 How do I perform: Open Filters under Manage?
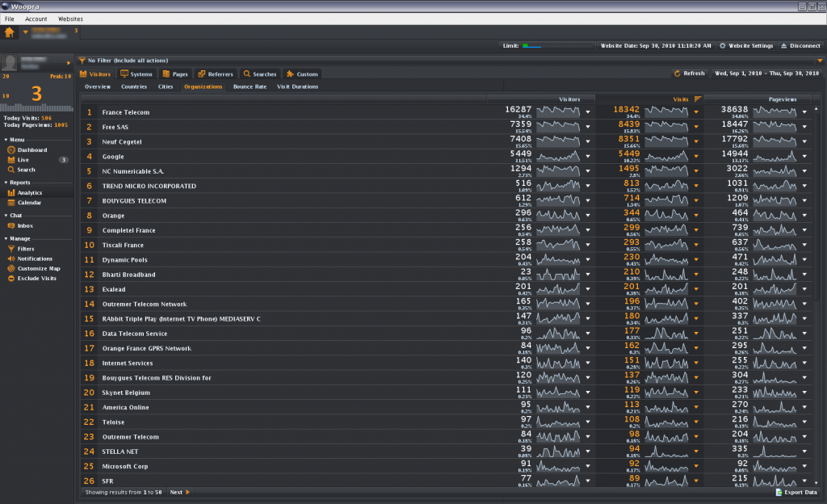tap(26, 249)
